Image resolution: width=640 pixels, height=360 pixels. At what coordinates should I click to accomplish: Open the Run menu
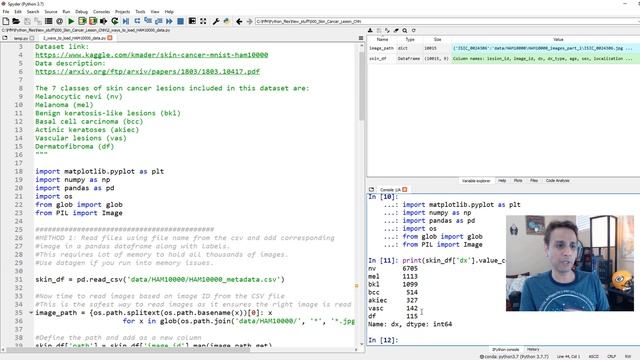tap(66, 12)
